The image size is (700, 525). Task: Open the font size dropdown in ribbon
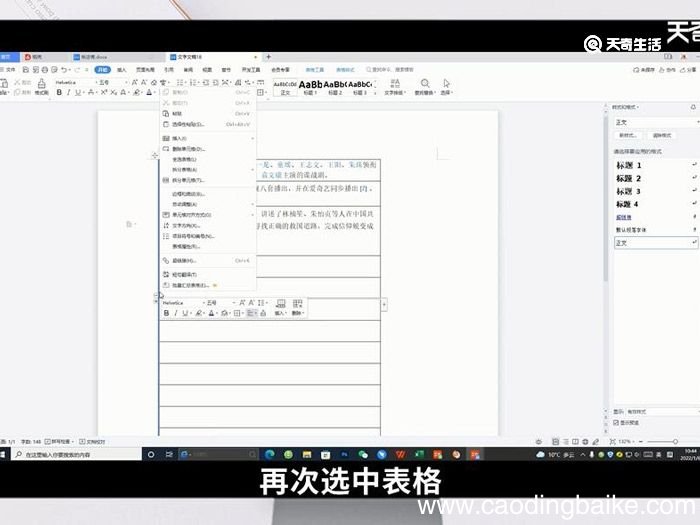126,83
